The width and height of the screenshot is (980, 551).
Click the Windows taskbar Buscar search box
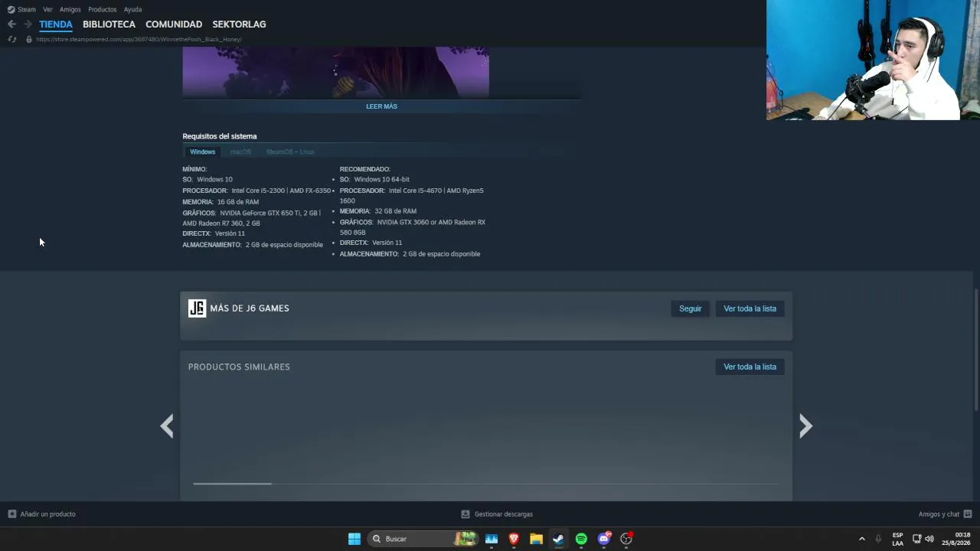tap(423, 539)
